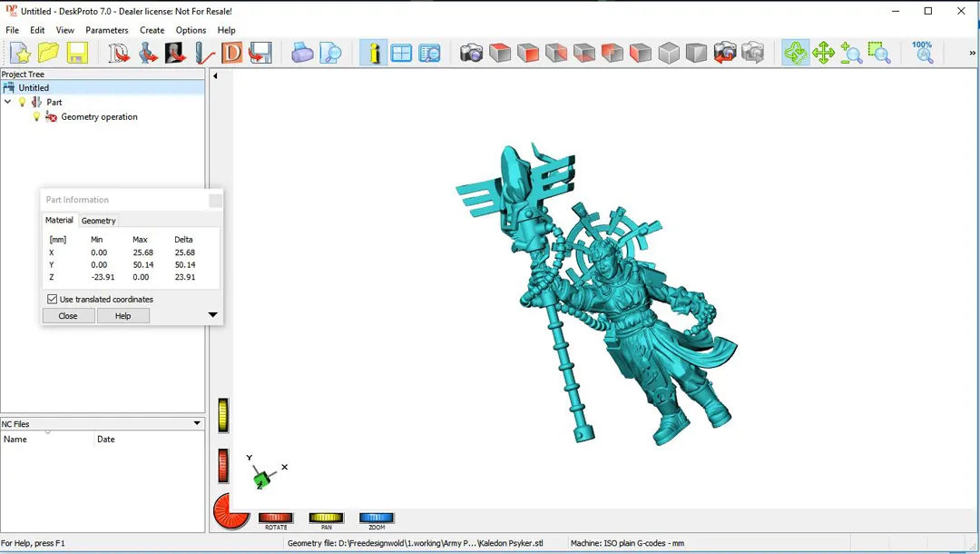This screenshot has height=554, width=980.
Task: Save project with the floppy disk icon
Action: click(x=77, y=54)
